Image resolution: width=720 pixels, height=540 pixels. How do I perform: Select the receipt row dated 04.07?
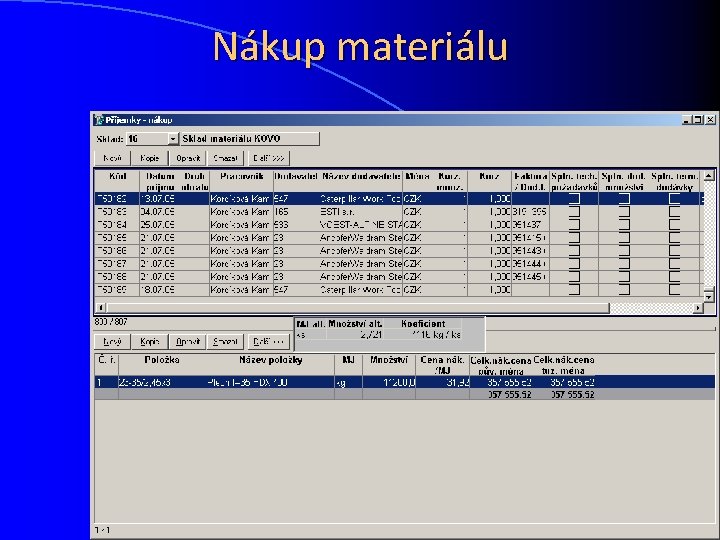tap(399, 212)
